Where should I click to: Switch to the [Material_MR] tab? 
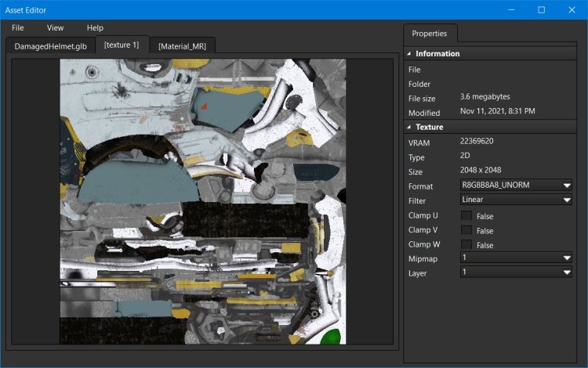(182, 46)
